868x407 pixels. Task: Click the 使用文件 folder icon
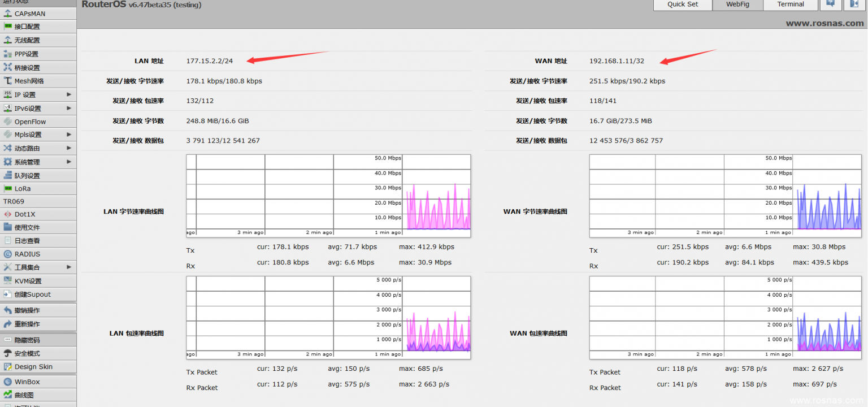(x=8, y=227)
